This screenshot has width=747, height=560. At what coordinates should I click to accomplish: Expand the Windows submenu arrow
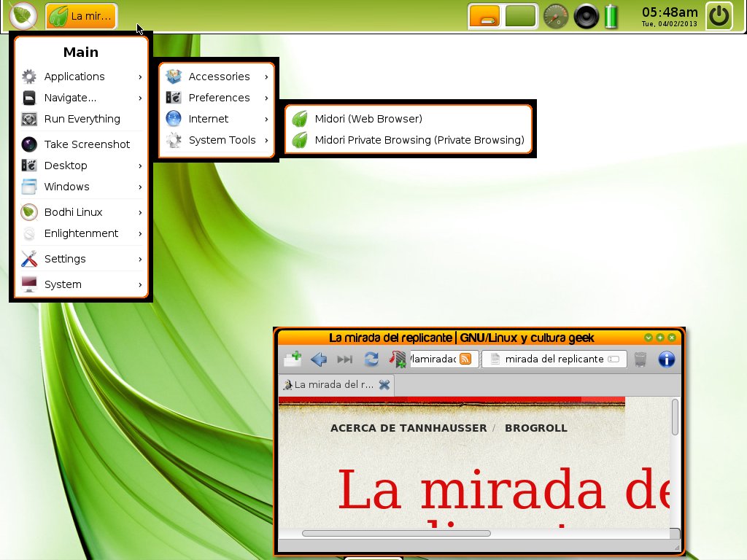tap(140, 187)
